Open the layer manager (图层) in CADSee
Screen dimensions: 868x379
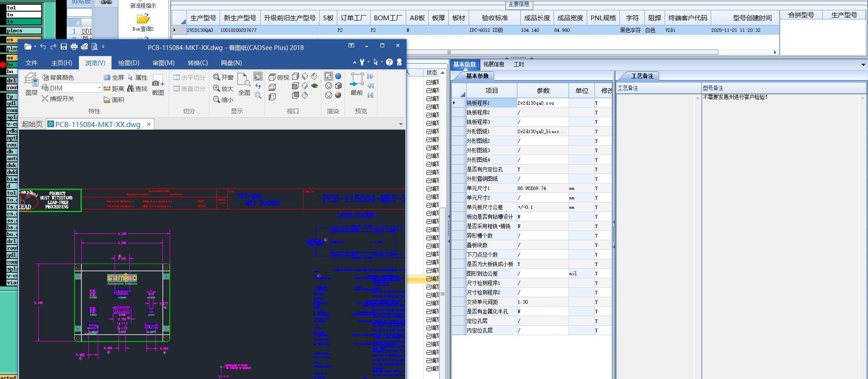(x=31, y=84)
